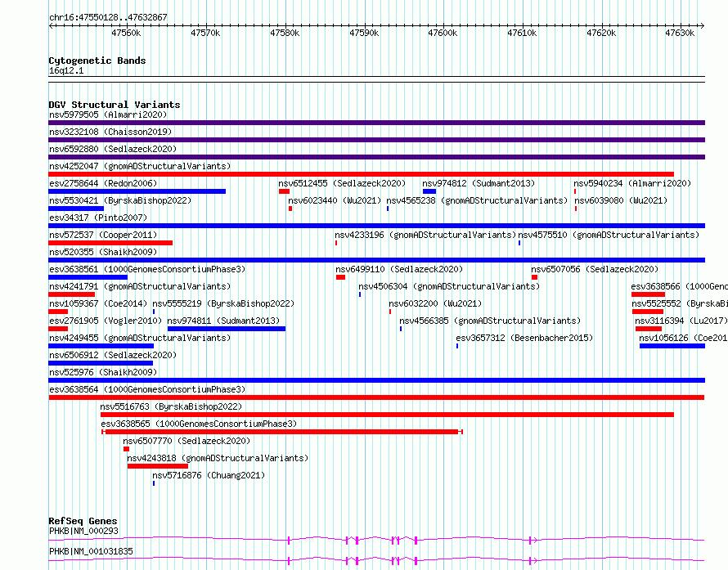
Task: Click the Cytogenetic Bands track title
Action: (x=97, y=61)
